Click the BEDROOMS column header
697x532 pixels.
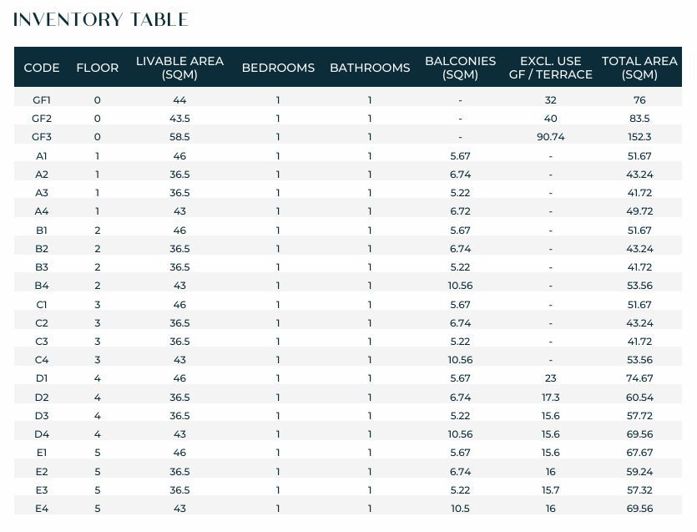pyautogui.click(x=278, y=68)
